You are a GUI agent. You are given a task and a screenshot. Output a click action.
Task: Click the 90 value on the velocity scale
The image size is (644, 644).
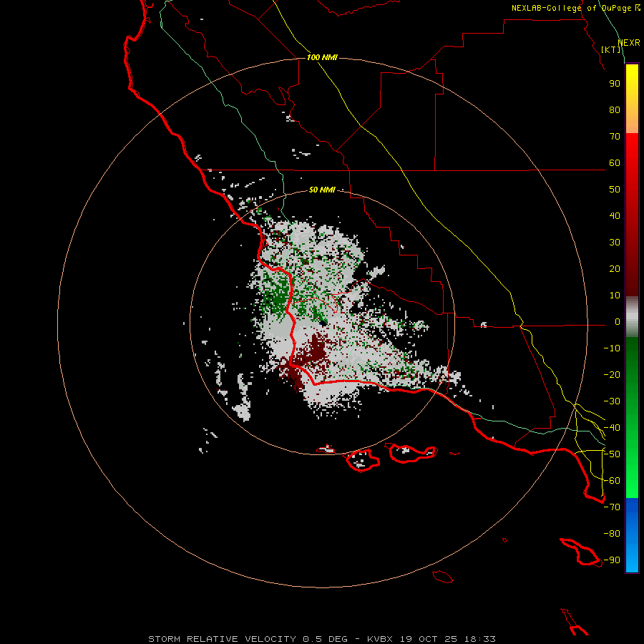pos(615,84)
